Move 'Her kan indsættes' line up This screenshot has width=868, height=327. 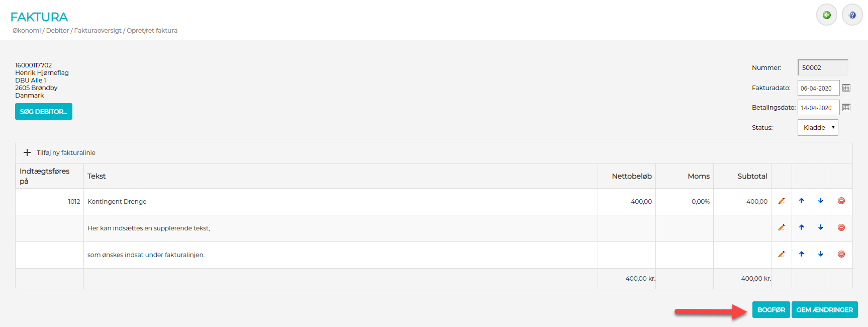[802, 228]
